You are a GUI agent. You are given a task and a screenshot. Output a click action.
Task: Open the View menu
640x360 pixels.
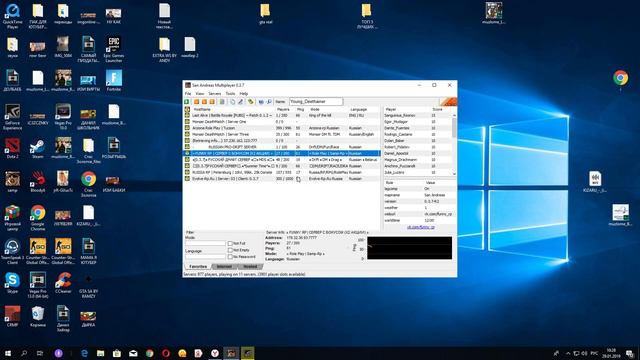pos(200,94)
